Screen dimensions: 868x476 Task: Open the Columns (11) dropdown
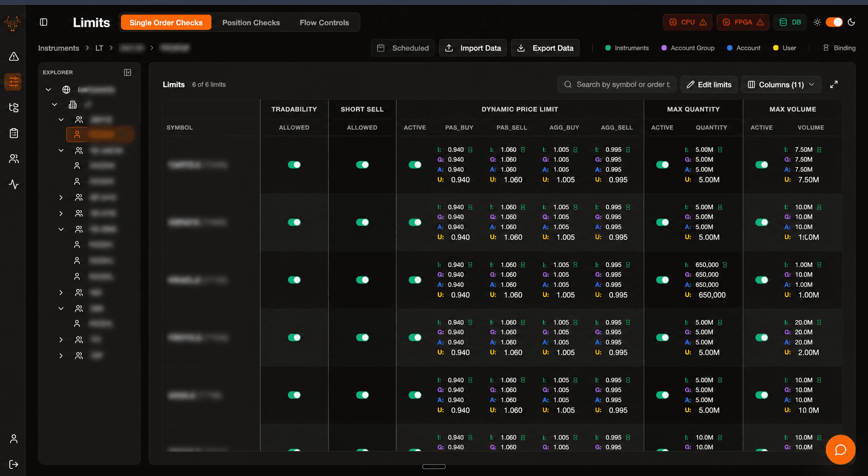[x=781, y=85]
